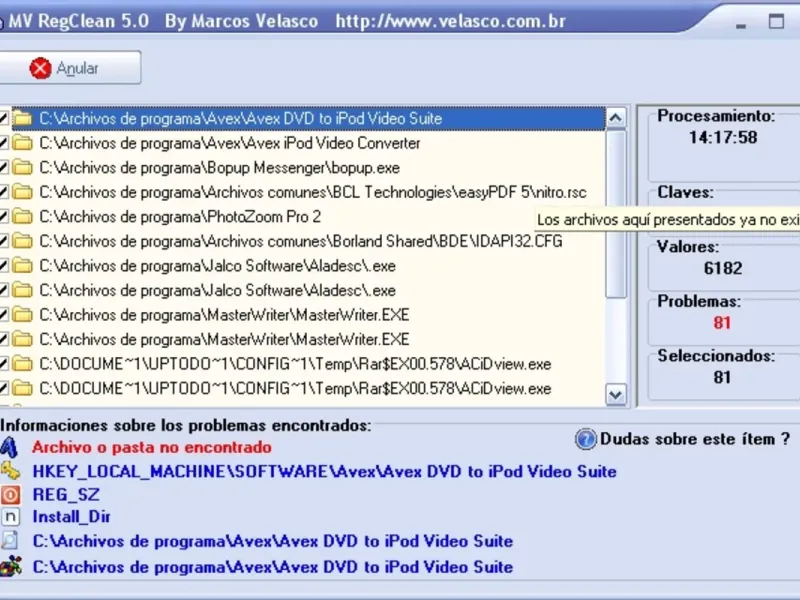Click the document magnifier icon above the bottom path
Screen dimensions: 800x600
[x=10, y=540]
